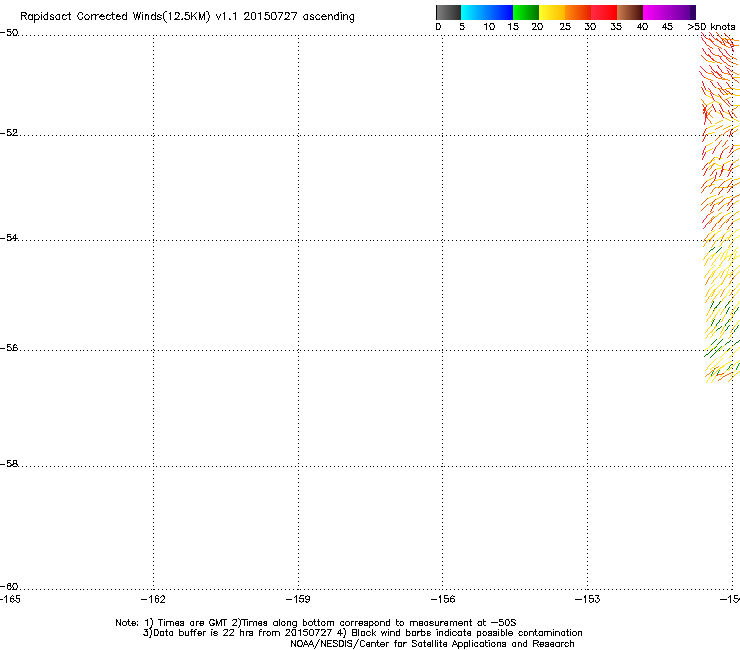Click the cyan-blue 5-15 knots color segment

tap(487, 12)
